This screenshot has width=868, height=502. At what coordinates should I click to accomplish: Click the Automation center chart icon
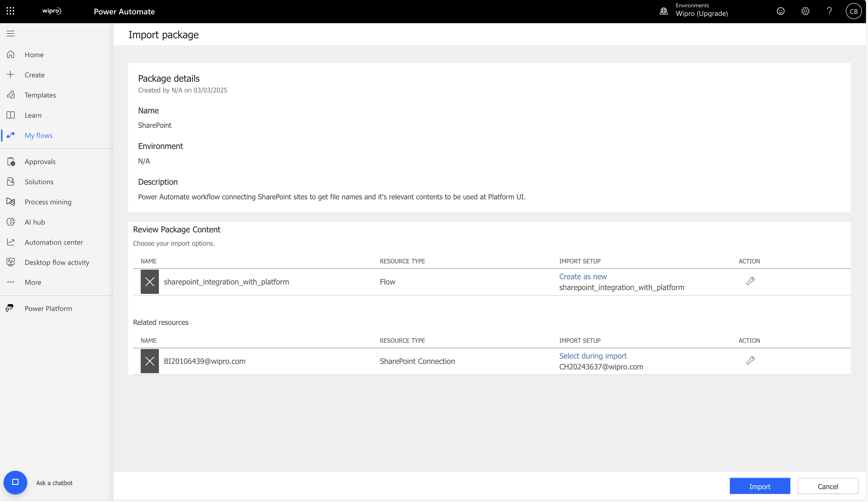click(11, 242)
